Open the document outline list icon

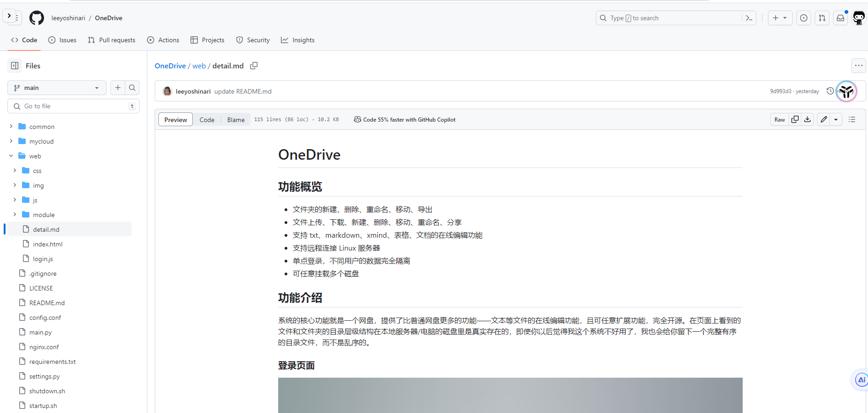pos(852,119)
